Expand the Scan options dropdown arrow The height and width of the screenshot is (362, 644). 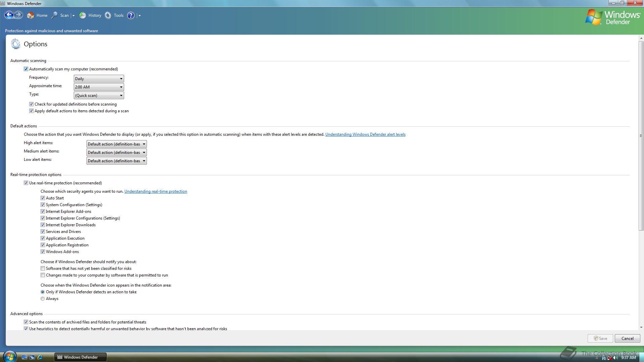point(73,16)
